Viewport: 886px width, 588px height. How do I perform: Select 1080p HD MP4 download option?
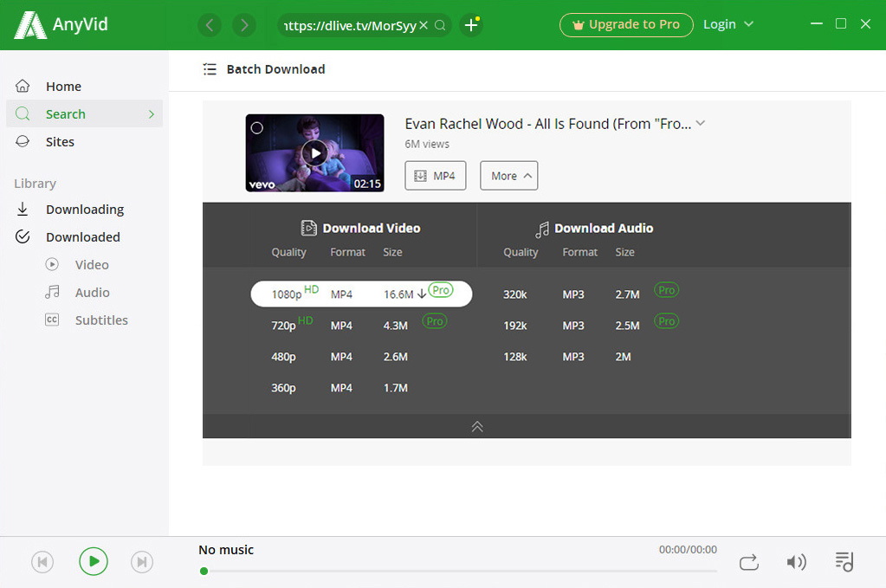point(361,294)
